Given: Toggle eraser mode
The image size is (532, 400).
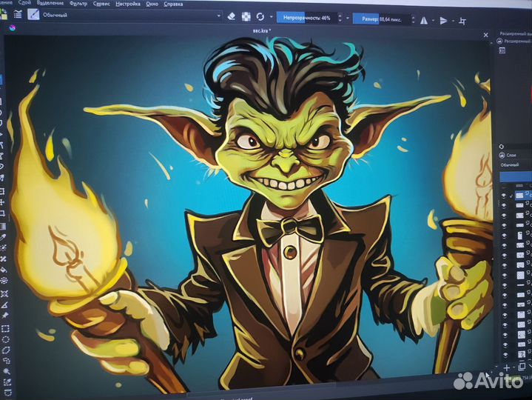Looking at the screenshot, I should point(232,16).
